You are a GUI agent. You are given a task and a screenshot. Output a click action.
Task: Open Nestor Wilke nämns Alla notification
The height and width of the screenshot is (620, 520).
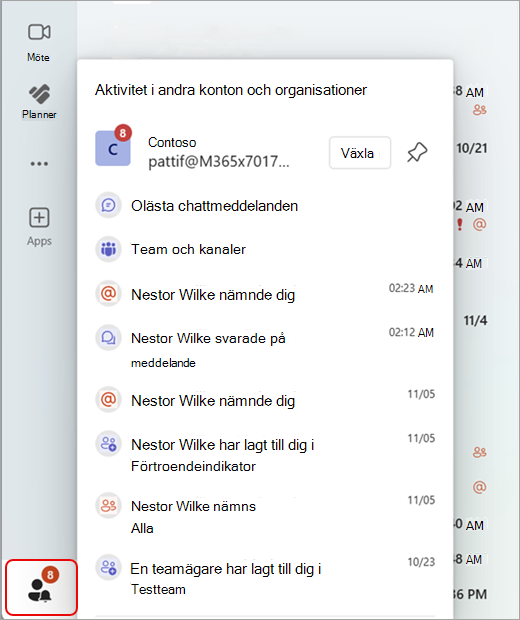point(265,516)
